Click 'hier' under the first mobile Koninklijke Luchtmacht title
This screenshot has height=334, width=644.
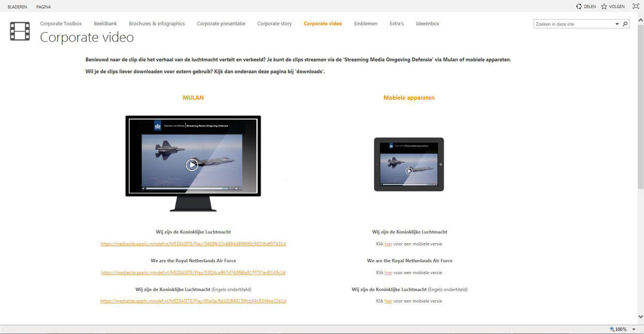388,244
